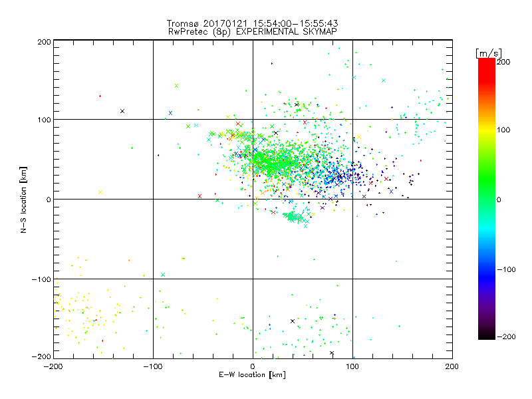Screen dimensions: 532x399
Task: Click the 'E-W location [km]' axis label
Action: [252, 374]
